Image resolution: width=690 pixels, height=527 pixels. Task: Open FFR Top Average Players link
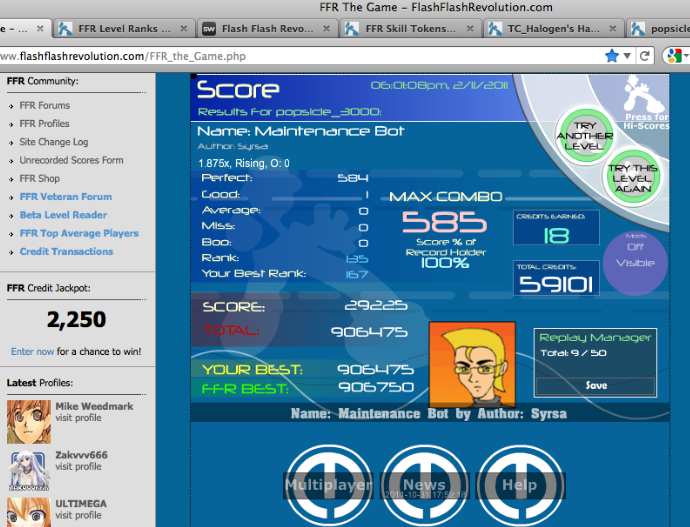coord(79,233)
